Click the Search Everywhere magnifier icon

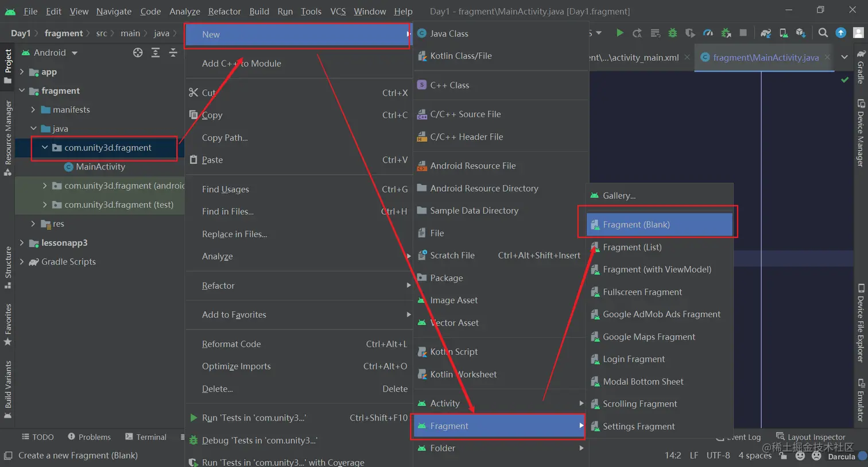[x=823, y=33]
